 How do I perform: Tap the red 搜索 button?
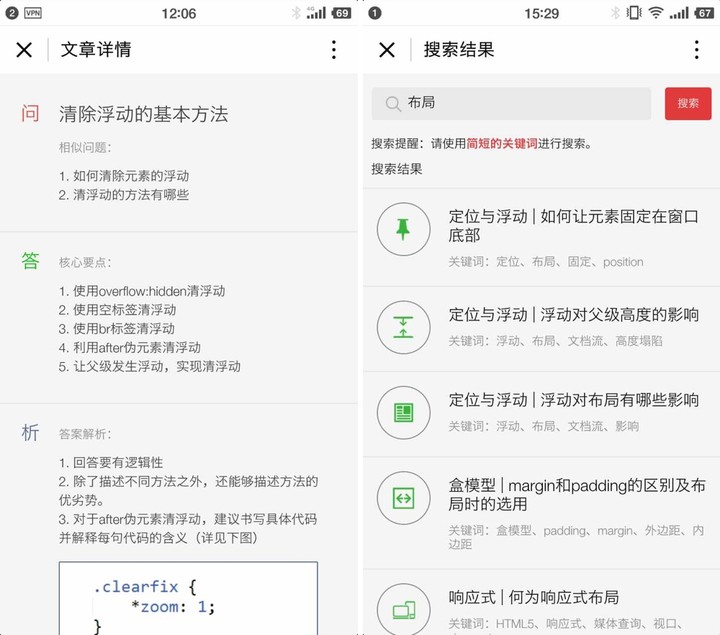click(688, 103)
